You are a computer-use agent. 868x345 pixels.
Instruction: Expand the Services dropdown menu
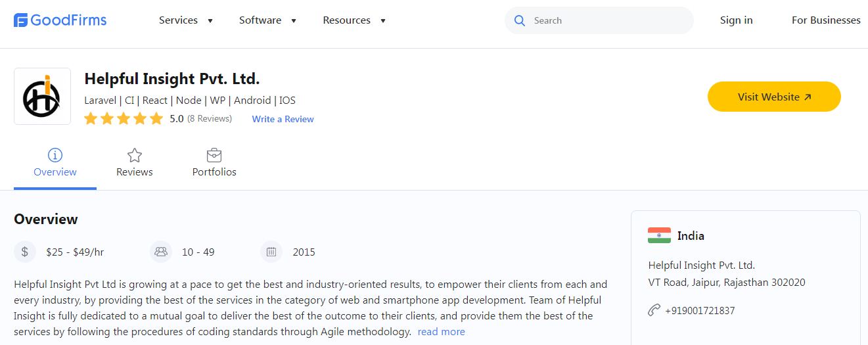[x=186, y=20]
